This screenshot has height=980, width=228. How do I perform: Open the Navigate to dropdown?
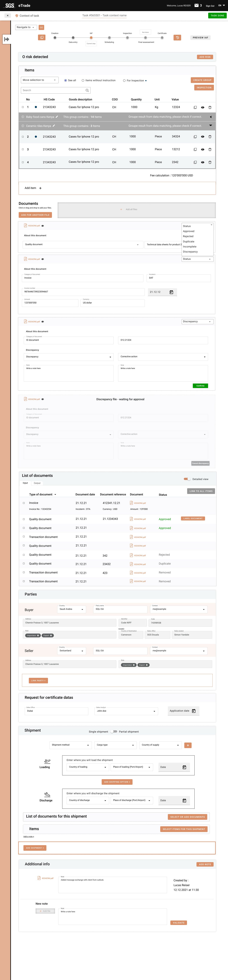point(26,27)
